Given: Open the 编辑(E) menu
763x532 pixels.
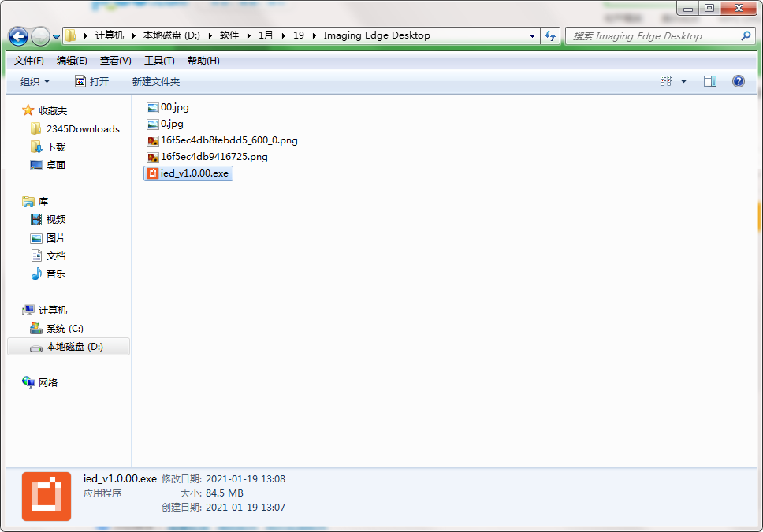Looking at the screenshot, I should coord(72,61).
